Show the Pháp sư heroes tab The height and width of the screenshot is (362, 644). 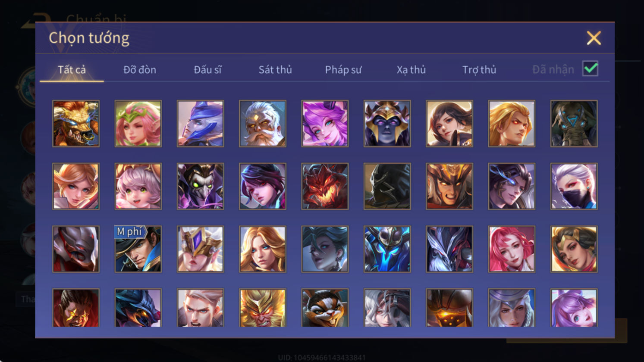tap(343, 69)
